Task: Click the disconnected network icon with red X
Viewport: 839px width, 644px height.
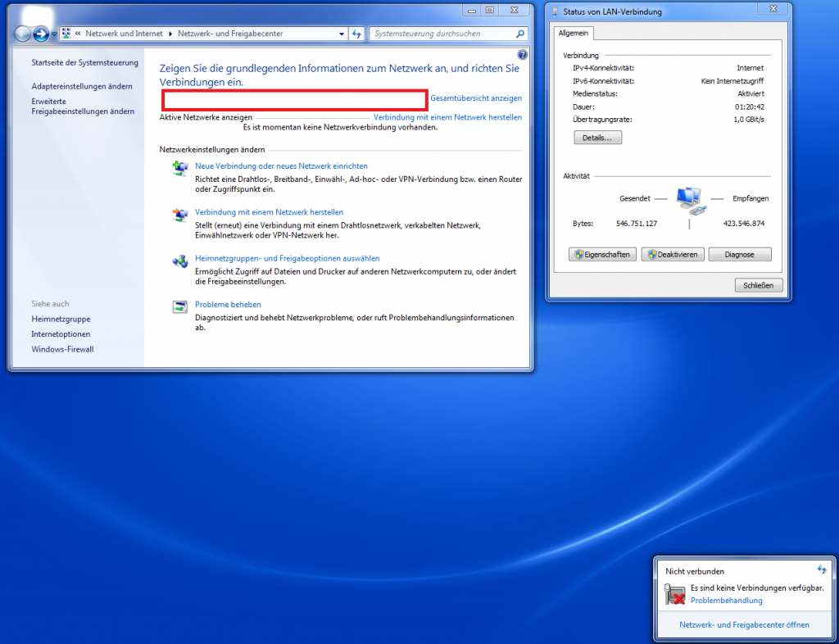Action: click(675, 594)
